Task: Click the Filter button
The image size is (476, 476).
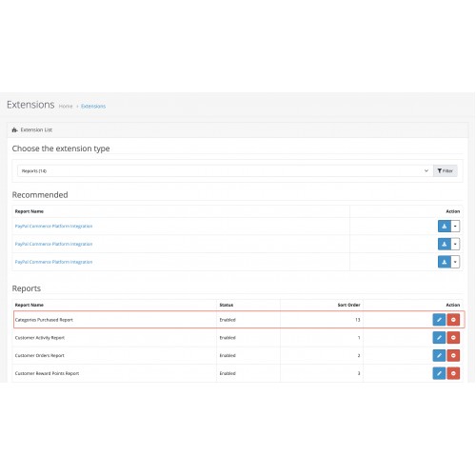Action: click(446, 170)
